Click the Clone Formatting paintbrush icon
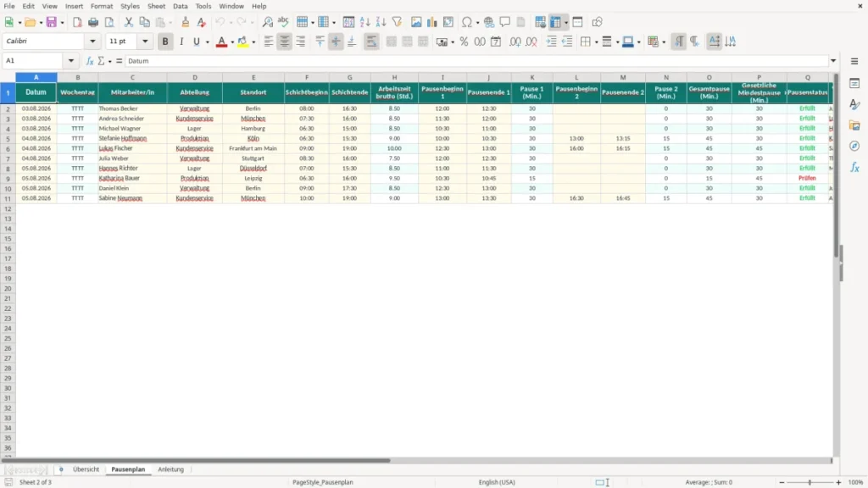The width and height of the screenshot is (868, 488). point(186,22)
